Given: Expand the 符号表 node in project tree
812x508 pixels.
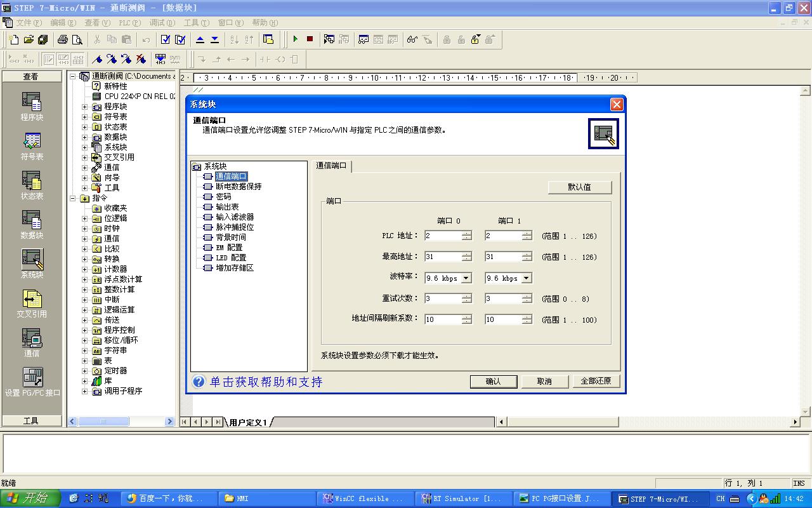Looking at the screenshot, I should click(x=85, y=117).
